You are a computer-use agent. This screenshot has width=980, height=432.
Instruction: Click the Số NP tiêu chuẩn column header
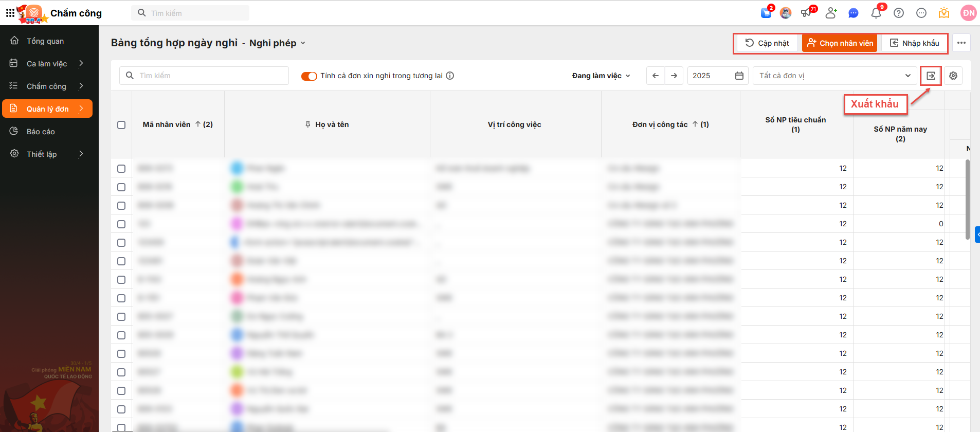(x=795, y=124)
